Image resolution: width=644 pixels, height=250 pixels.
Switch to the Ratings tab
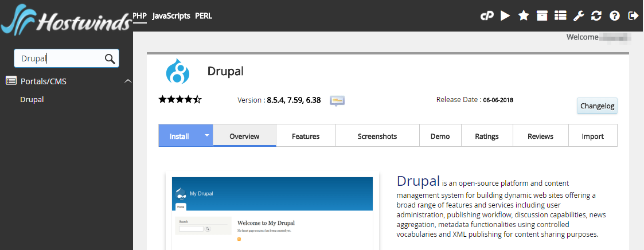[487, 136]
